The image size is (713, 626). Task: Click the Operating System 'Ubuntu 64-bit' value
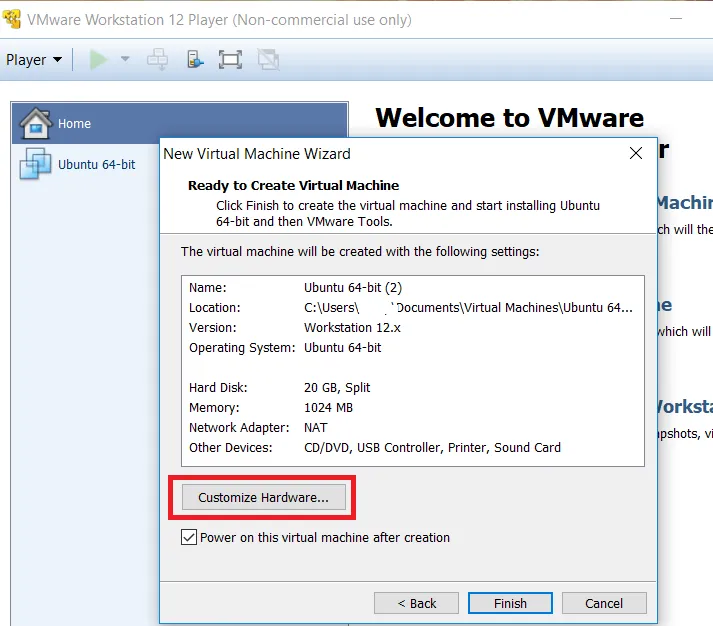coord(342,348)
